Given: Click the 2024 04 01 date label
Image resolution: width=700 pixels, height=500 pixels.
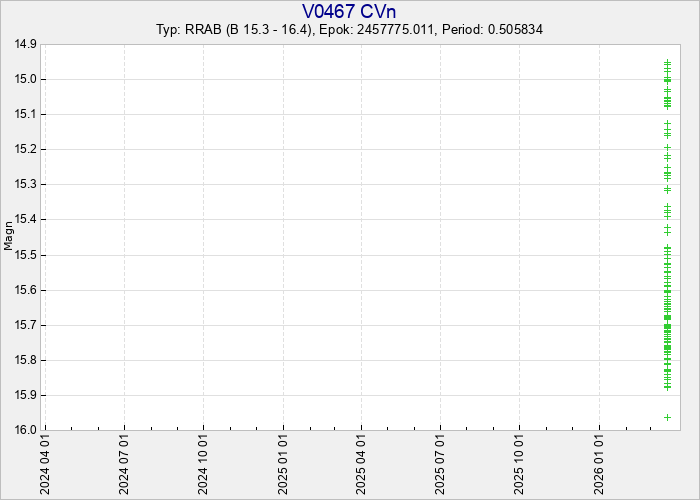Looking at the screenshot, I should pos(45,463).
